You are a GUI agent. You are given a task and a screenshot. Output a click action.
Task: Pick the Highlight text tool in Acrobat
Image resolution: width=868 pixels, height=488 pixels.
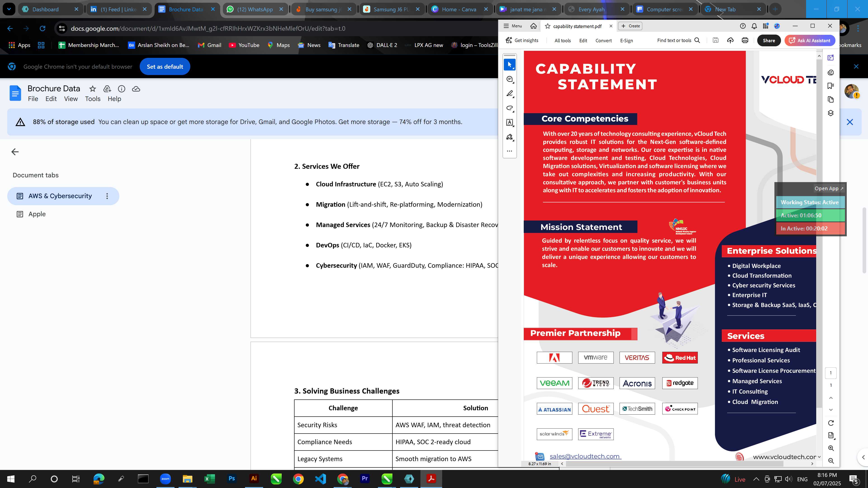[x=509, y=94]
